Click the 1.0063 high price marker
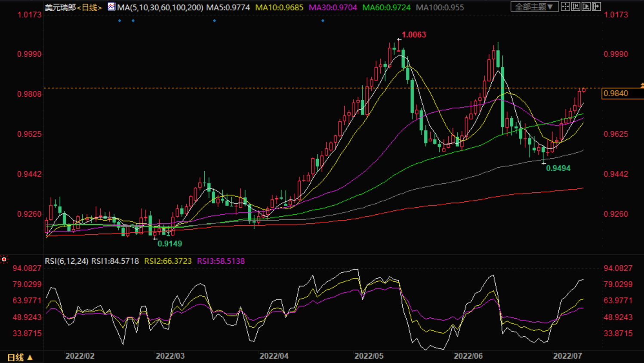644x363 pixels. click(413, 35)
